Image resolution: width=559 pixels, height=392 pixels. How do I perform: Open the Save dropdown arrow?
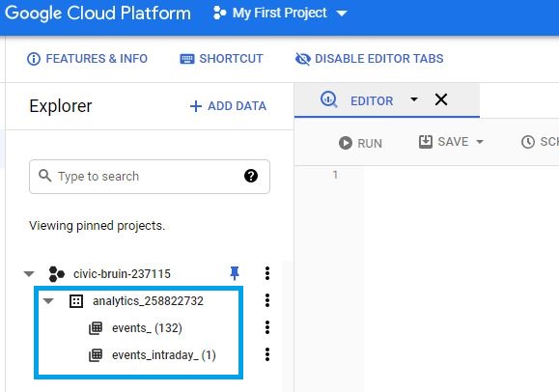click(480, 142)
